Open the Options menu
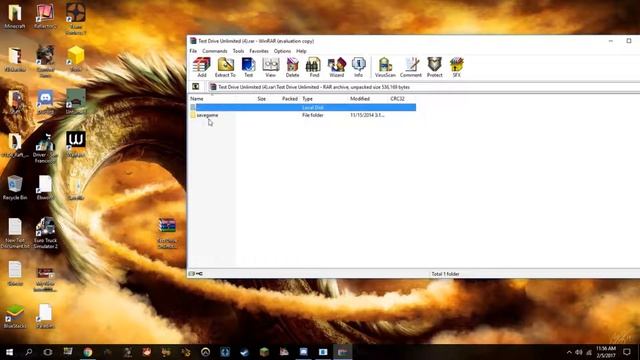The height and width of the screenshot is (360, 640). 282,51
